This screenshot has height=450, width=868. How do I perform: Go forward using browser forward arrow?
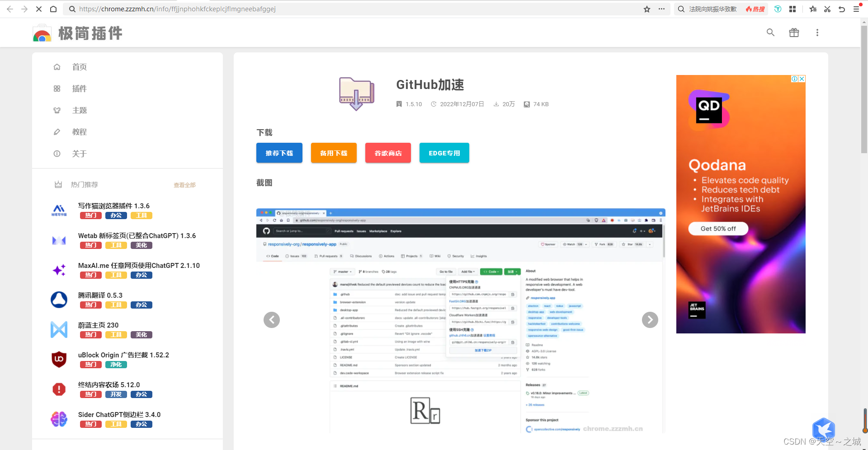point(24,9)
